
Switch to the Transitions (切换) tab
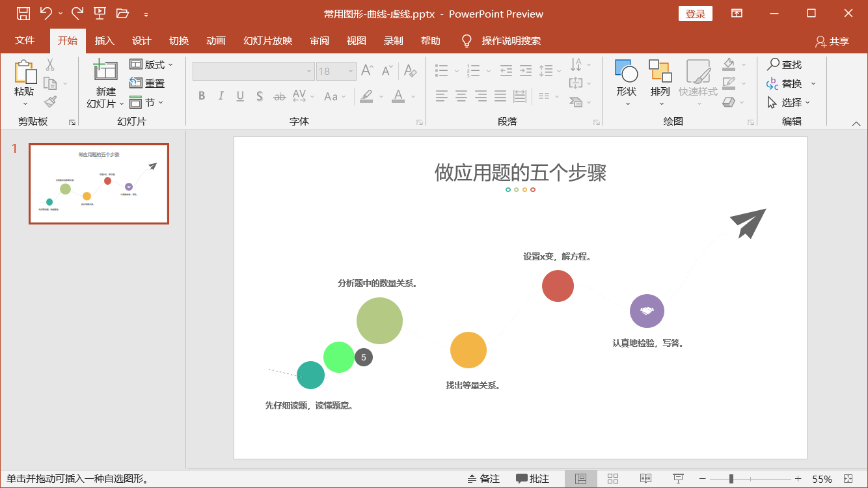178,40
